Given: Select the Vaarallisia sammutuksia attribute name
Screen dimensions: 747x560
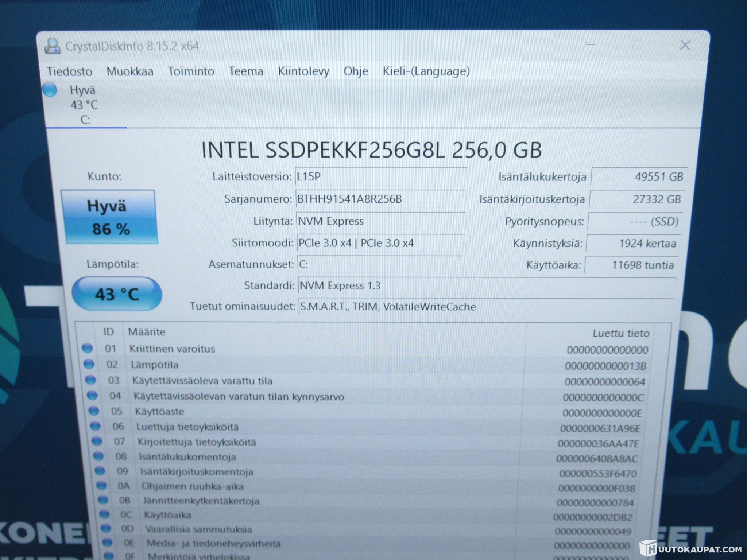Looking at the screenshot, I should pos(199,529).
